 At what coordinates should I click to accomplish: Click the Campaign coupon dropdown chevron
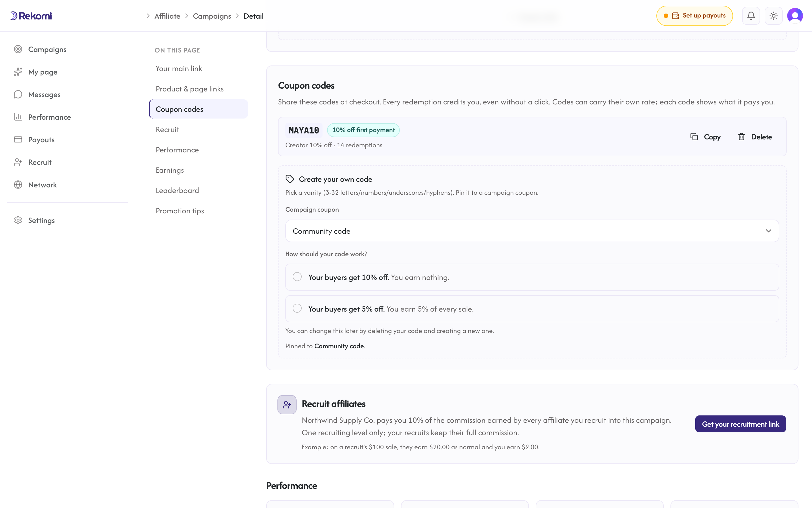click(x=768, y=231)
